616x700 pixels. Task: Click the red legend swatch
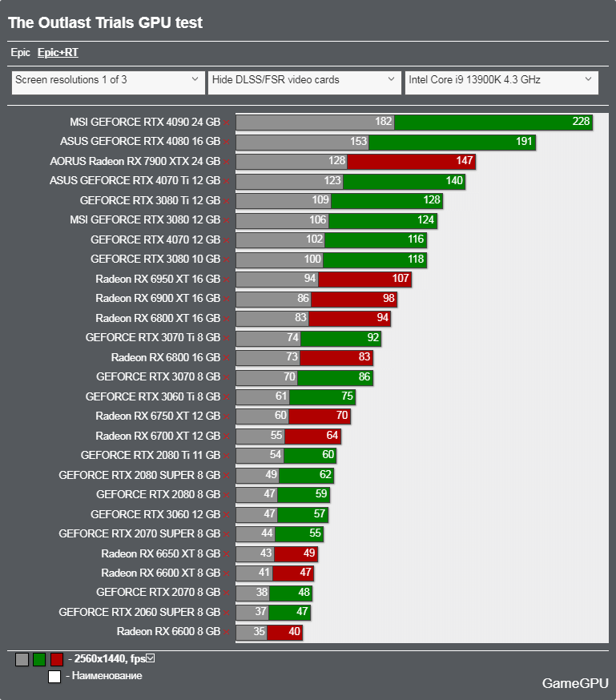click(x=57, y=659)
